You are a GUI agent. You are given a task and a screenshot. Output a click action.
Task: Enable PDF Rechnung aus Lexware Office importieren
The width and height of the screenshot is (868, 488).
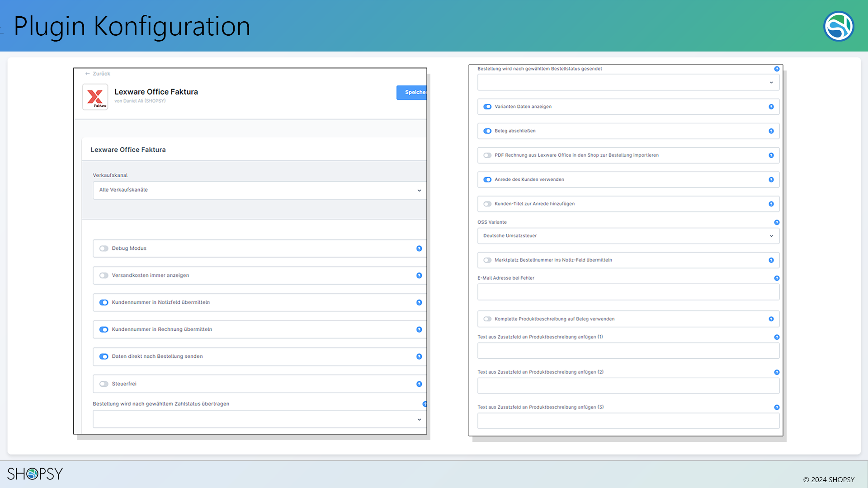click(x=487, y=155)
